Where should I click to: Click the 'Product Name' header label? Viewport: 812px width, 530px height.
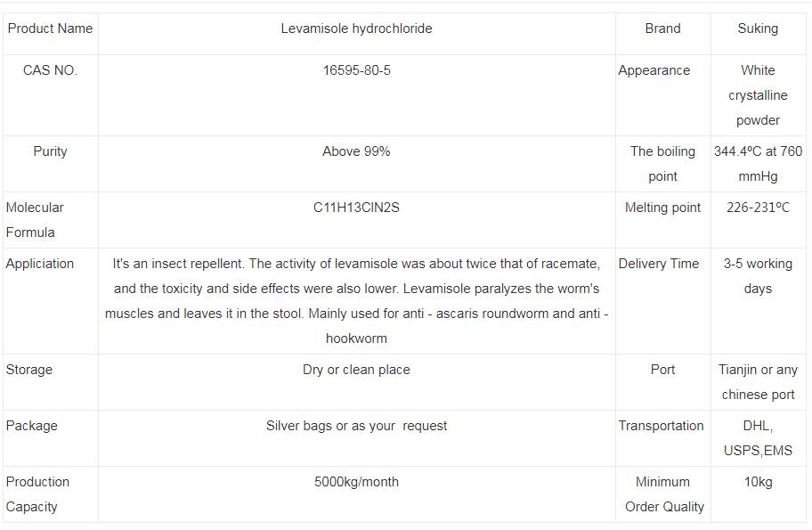50,29
